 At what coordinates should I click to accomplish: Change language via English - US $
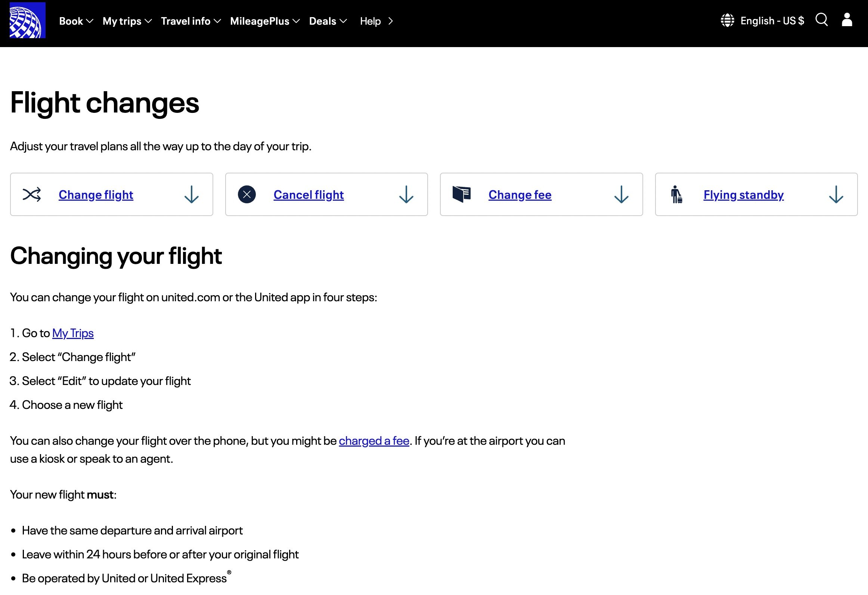pyautogui.click(x=772, y=21)
